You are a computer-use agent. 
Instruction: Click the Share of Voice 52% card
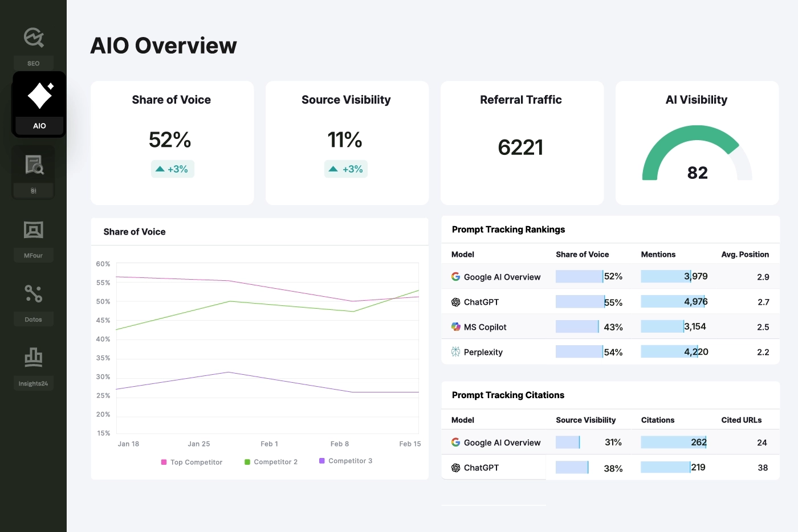point(172,143)
